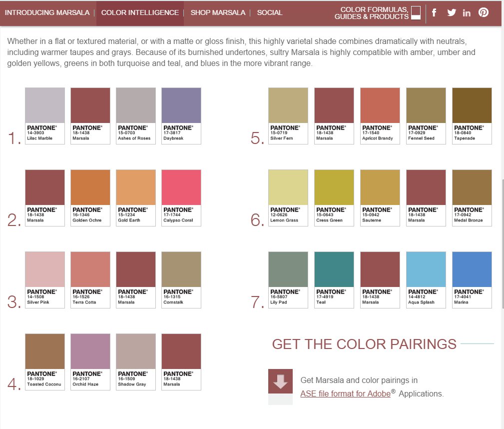
Task: Click the page's vertical scrollbar
Action: pos(503,244)
